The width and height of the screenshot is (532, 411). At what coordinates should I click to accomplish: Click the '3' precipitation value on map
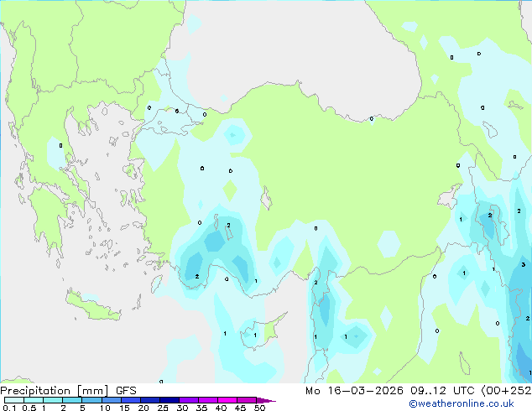523,264
